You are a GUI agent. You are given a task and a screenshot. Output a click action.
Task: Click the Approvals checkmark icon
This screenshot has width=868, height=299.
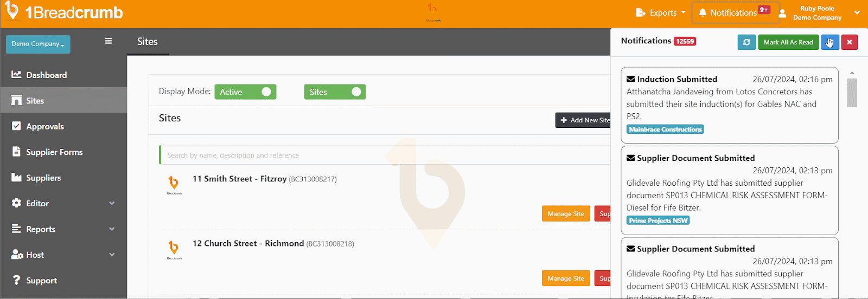click(x=16, y=126)
